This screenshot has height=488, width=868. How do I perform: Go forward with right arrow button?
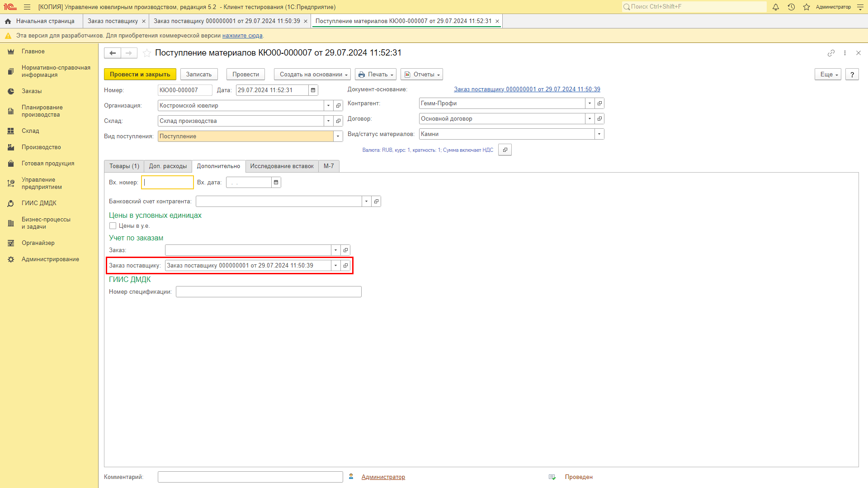[x=129, y=53]
